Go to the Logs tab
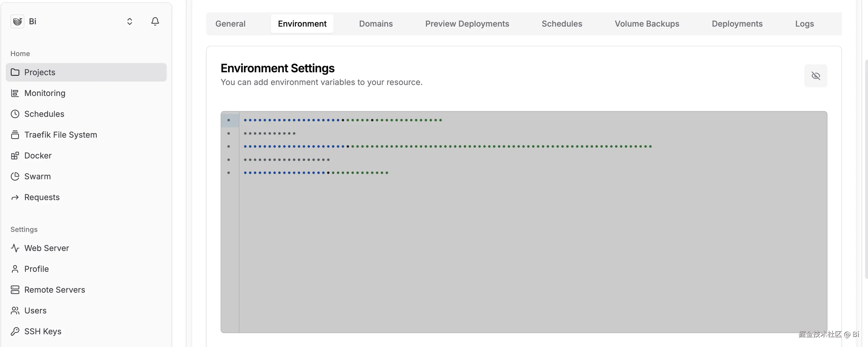Viewport: 868px width, 347px height. tap(804, 24)
